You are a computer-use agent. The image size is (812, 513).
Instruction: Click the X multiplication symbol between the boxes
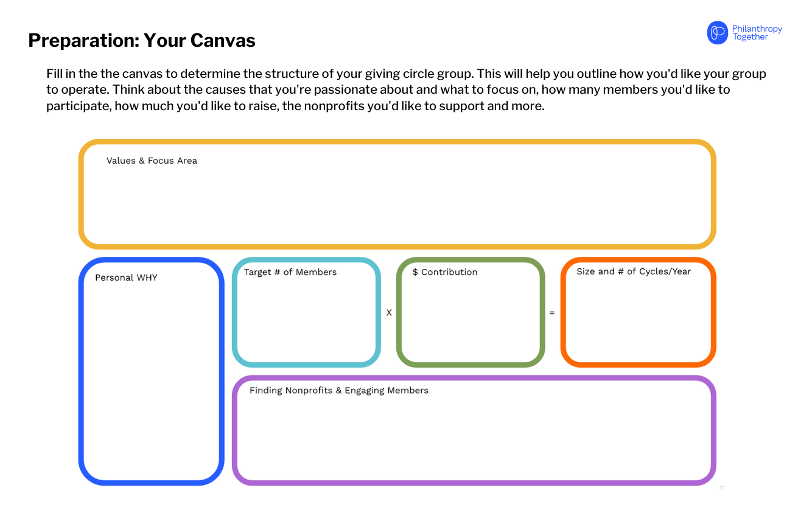point(389,313)
